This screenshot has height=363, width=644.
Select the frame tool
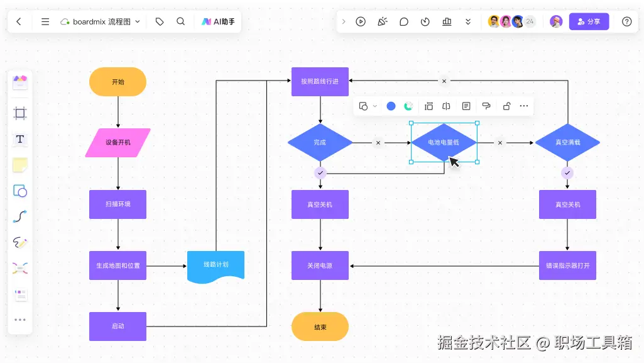20,113
